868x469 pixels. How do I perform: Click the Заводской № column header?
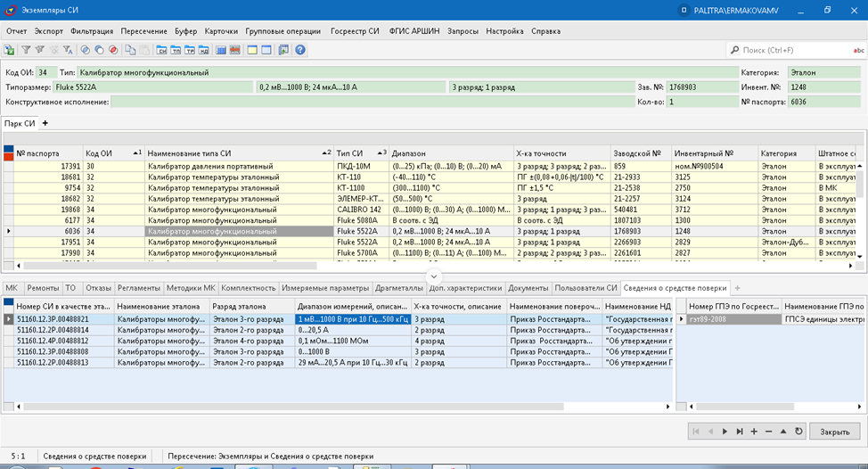(641, 153)
